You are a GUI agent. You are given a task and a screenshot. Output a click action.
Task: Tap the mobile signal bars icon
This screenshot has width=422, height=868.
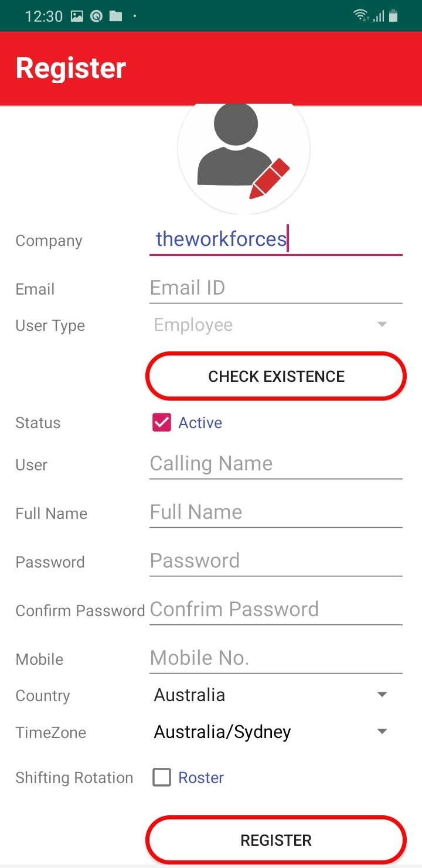tap(379, 16)
